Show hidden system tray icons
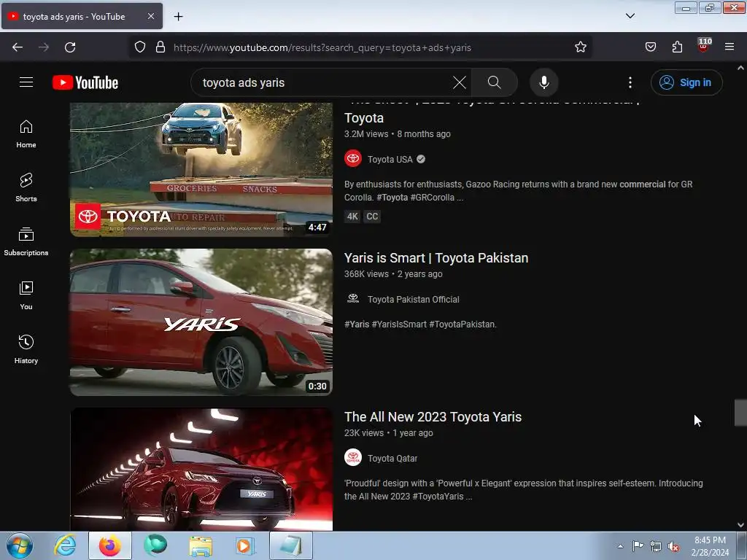Image resolution: width=747 pixels, height=560 pixels. click(620, 546)
